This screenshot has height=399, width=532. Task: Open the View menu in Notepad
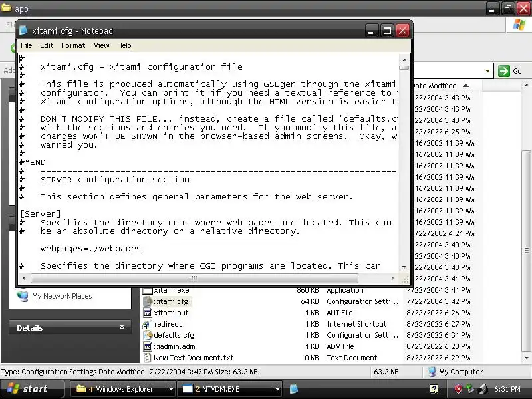point(102,45)
